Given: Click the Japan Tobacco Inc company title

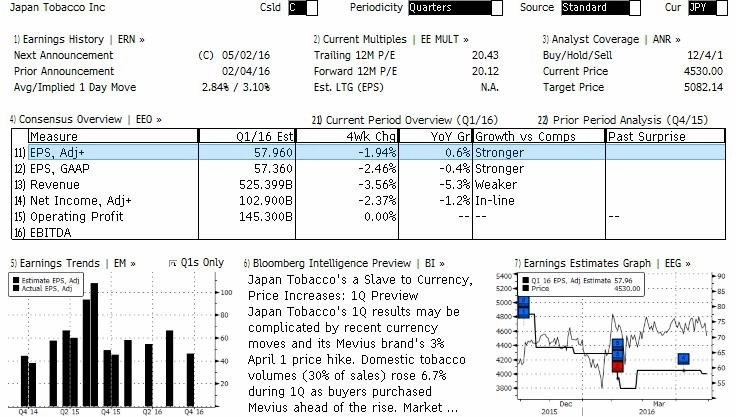Looking at the screenshot, I should 57,8.
